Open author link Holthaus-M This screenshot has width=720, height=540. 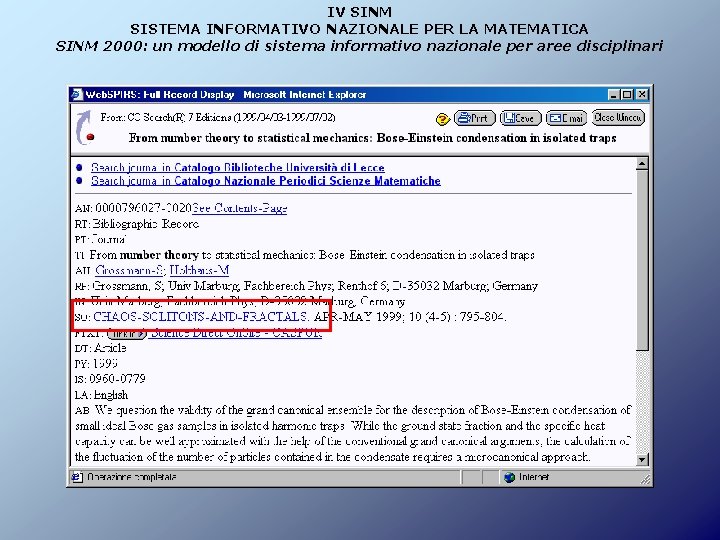point(199,270)
